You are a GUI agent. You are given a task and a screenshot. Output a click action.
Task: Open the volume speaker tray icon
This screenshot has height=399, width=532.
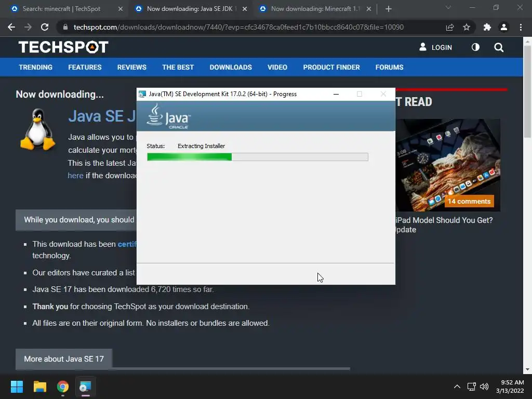484,387
